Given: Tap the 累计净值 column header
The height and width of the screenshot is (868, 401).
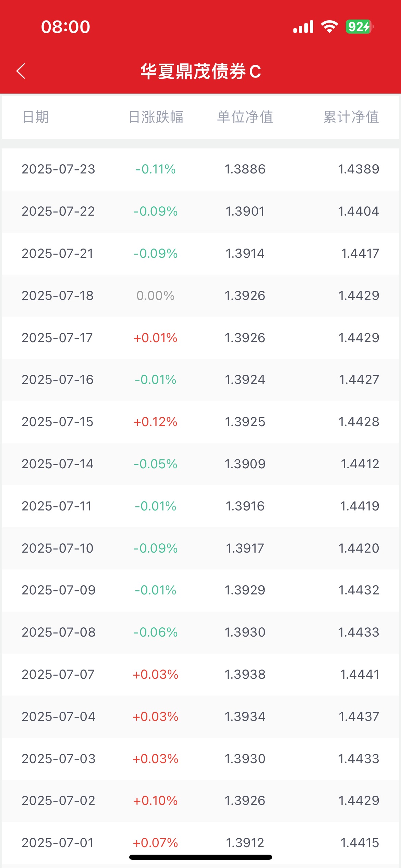Looking at the screenshot, I should click(351, 117).
